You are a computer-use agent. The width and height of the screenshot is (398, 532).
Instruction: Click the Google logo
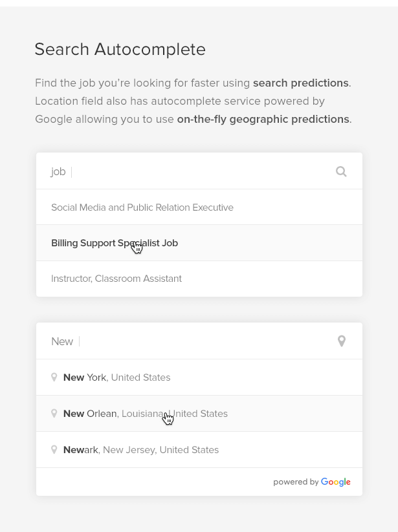coord(336,482)
